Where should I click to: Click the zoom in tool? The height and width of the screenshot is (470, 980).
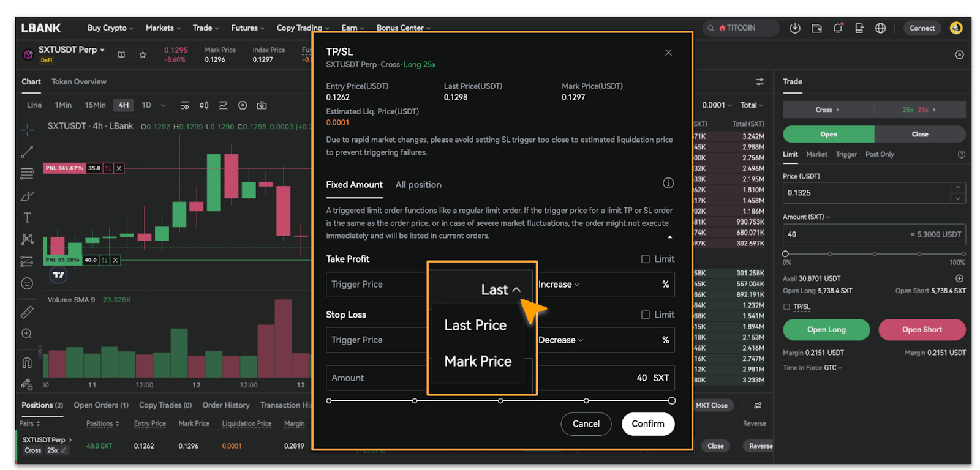27,334
